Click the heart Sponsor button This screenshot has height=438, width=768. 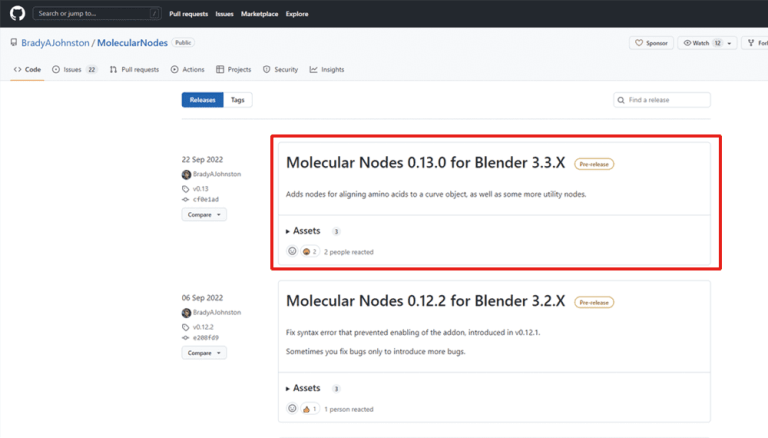651,43
